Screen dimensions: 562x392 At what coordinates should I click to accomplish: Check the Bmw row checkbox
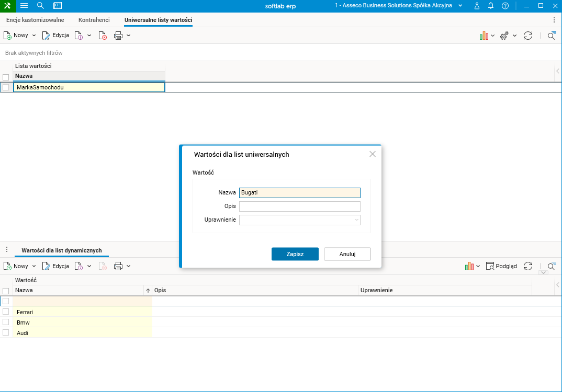click(6, 322)
